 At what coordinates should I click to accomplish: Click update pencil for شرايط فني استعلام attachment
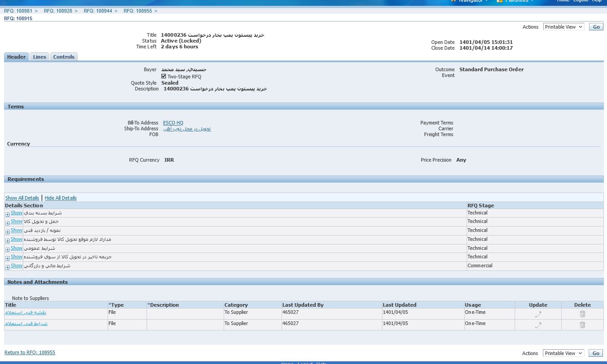pyautogui.click(x=538, y=325)
